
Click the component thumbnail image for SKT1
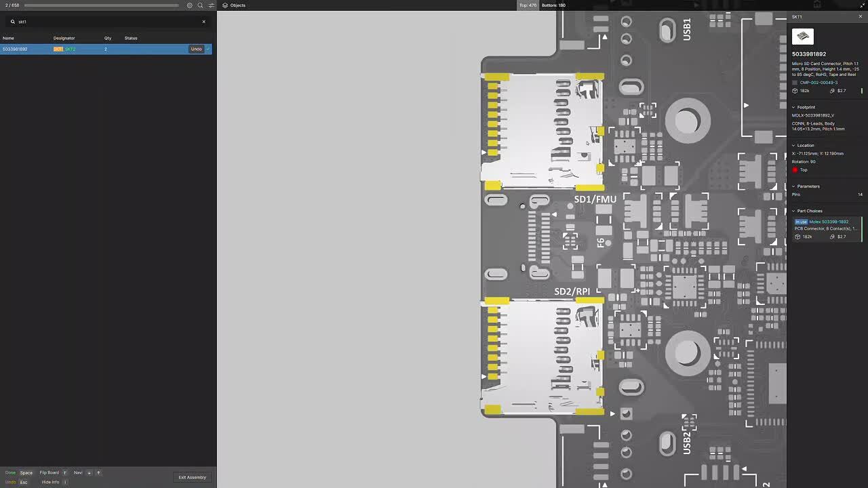click(x=803, y=37)
